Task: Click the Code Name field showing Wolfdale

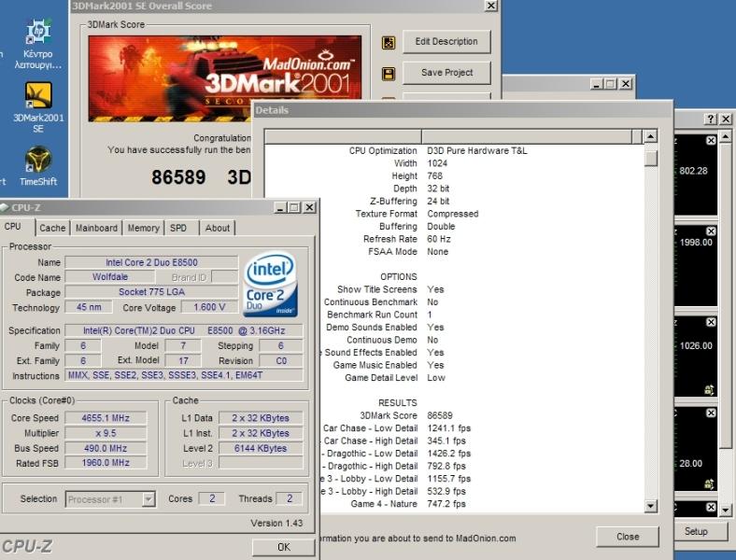Action: click(x=110, y=276)
